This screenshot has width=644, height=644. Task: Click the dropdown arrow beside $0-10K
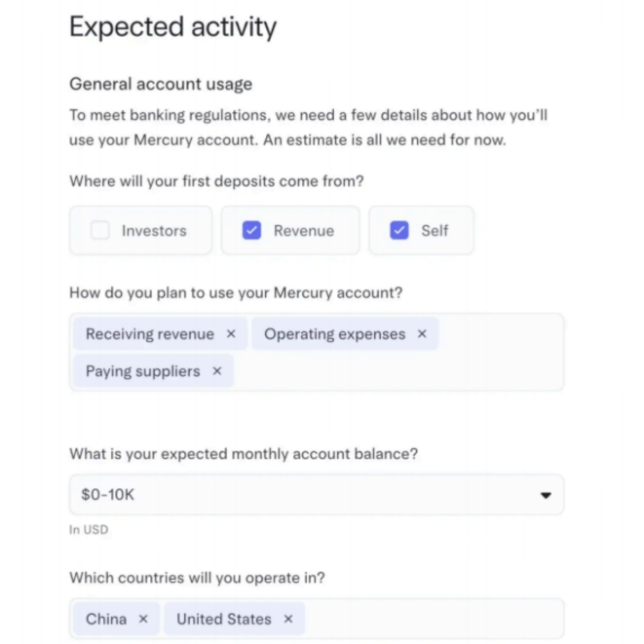pyautogui.click(x=546, y=495)
